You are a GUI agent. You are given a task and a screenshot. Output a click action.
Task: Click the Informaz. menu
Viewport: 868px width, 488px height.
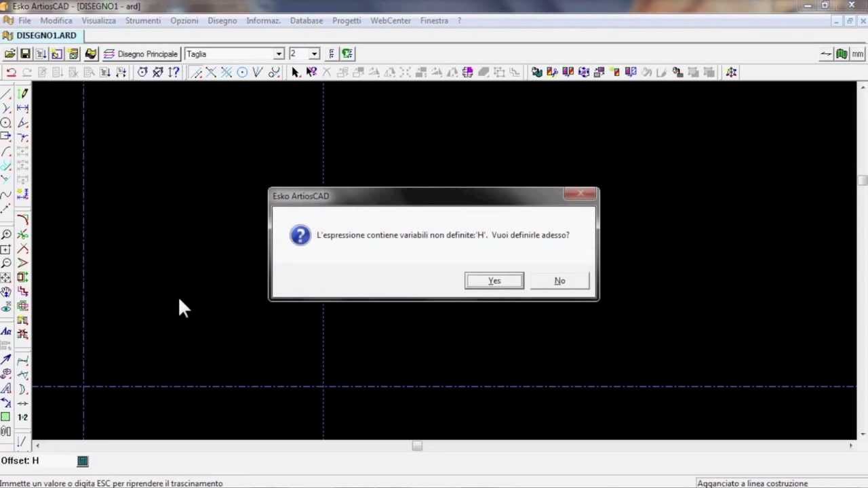coord(263,21)
